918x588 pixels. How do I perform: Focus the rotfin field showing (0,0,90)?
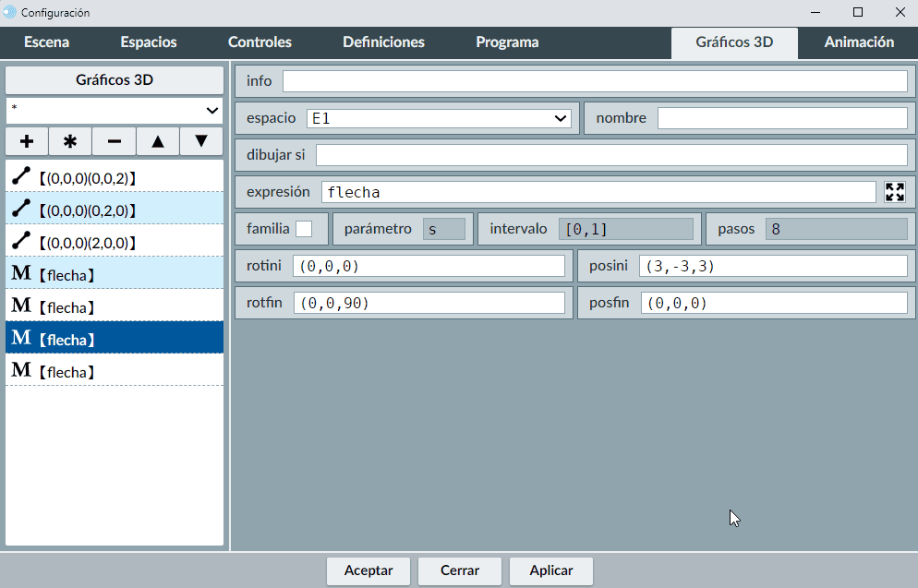click(429, 303)
